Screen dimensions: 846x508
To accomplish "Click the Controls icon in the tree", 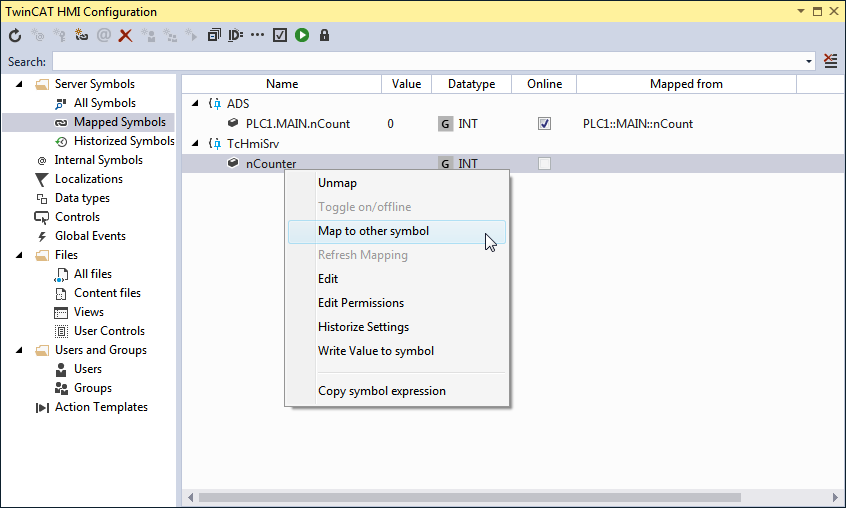I will pos(42,217).
